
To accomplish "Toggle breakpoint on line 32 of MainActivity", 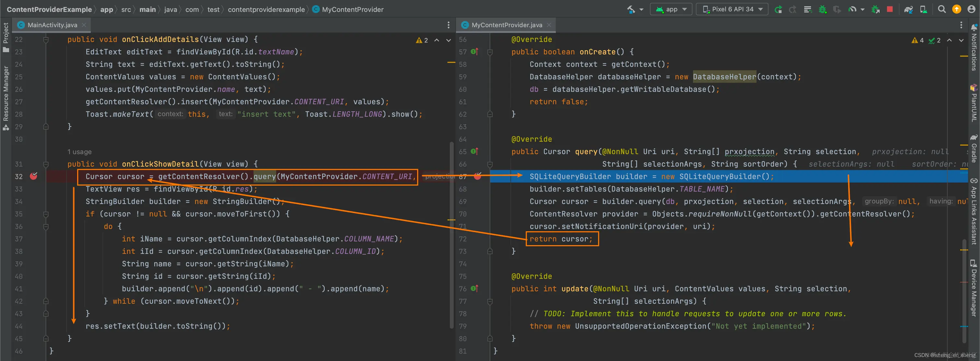I will point(33,176).
